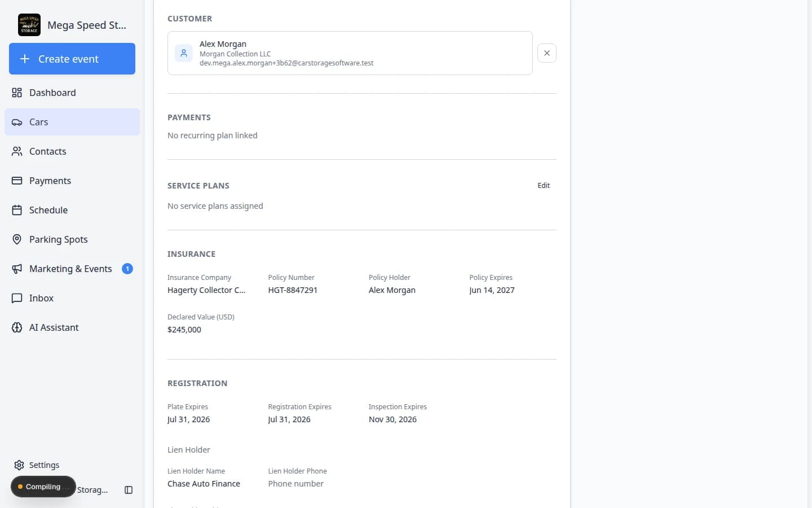Image resolution: width=812 pixels, height=508 pixels.
Task: Click the Inbox message icon
Action: [x=17, y=298]
